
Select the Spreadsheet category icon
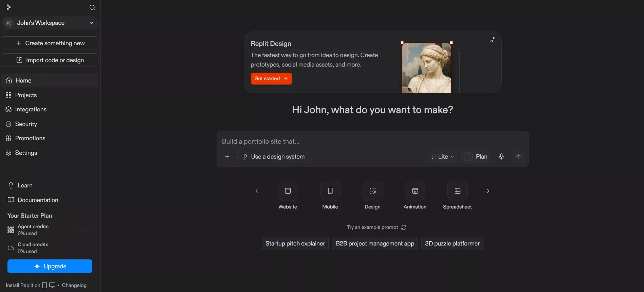coord(458,191)
